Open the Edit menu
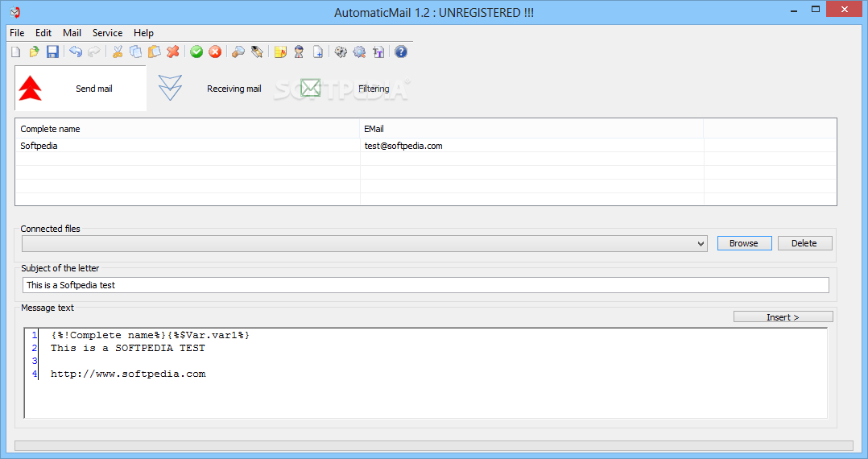868x459 pixels. [43, 33]
